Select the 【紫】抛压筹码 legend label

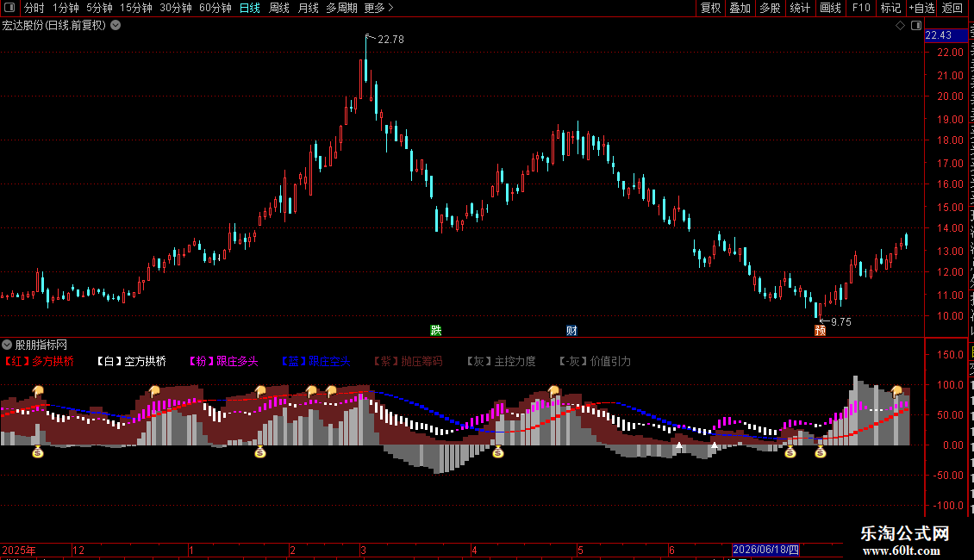click(408, 361)
